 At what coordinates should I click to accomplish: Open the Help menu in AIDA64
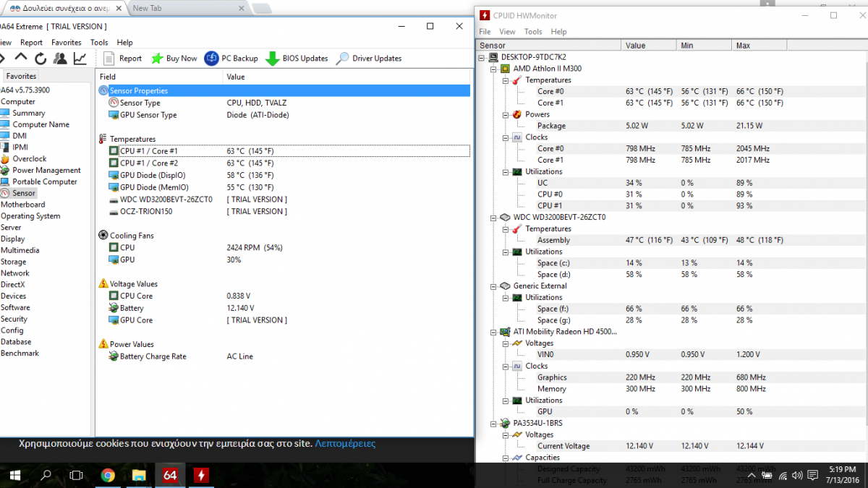[x=124, y=43]
